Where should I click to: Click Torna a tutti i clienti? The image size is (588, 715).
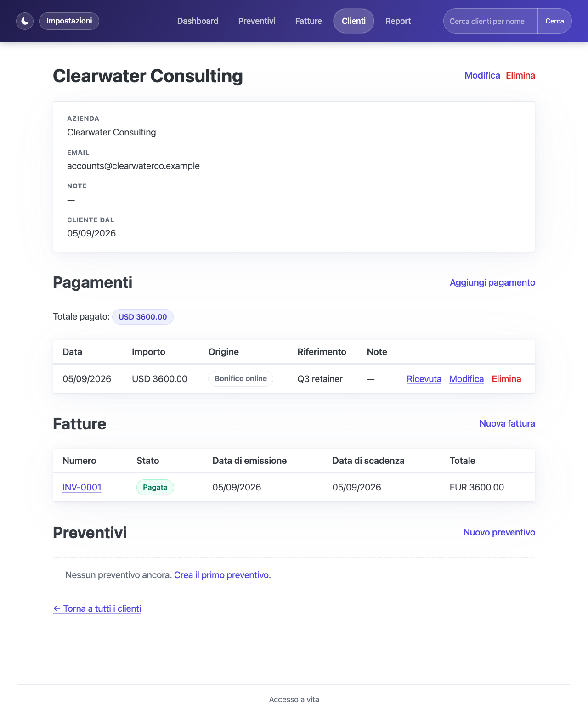pos(97,608)
